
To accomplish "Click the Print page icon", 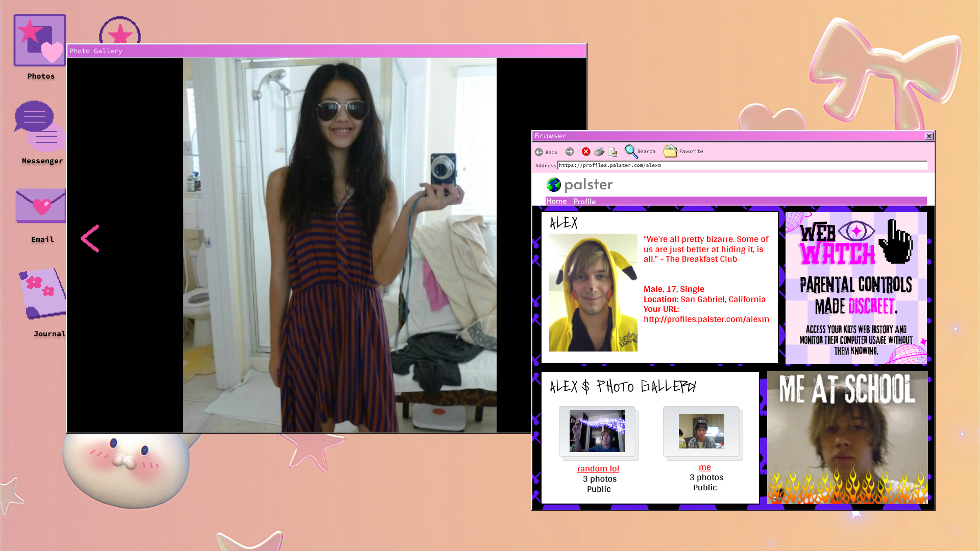I will click(x=599, y=152).
